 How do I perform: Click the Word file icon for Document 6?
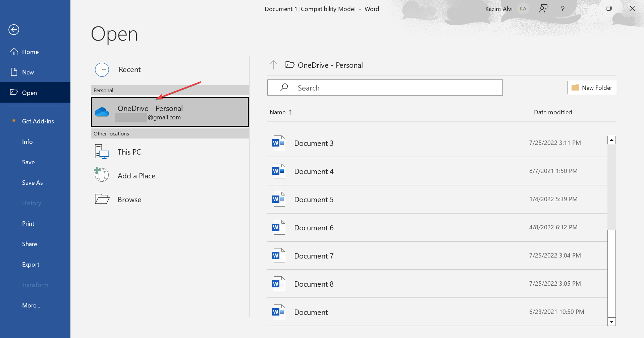(x=278, y=227)
